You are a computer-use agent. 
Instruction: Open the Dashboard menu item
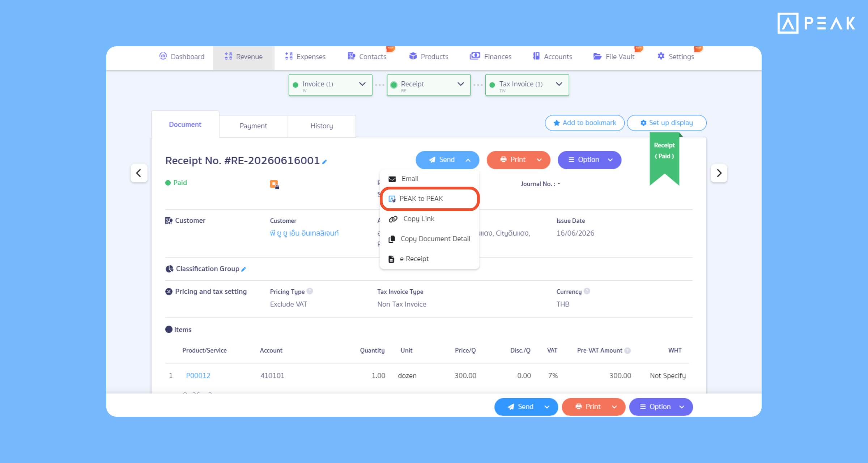(x=182, y=56)
